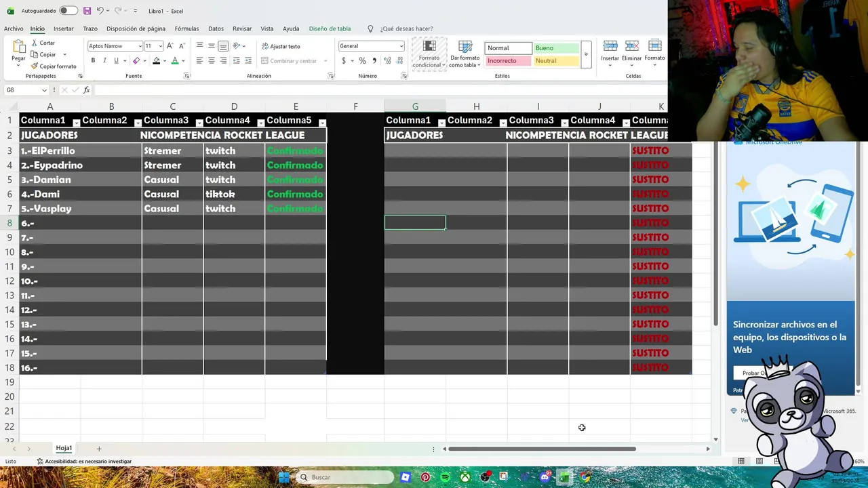Align text to the middle vertically

[211, 46]
